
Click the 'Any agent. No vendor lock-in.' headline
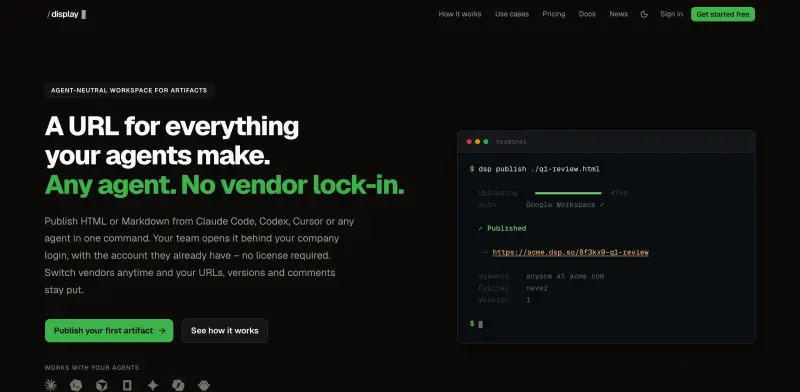pyautogui.click(x=224, y=185)
